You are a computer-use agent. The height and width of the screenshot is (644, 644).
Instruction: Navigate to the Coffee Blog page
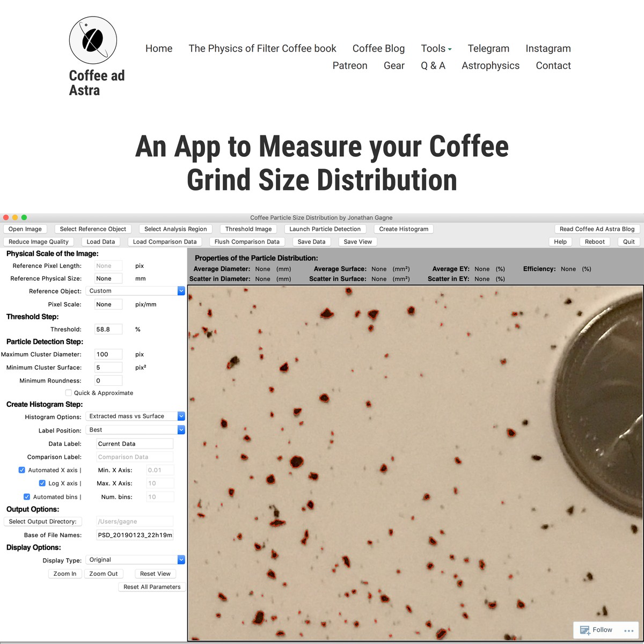click(378, 48)
